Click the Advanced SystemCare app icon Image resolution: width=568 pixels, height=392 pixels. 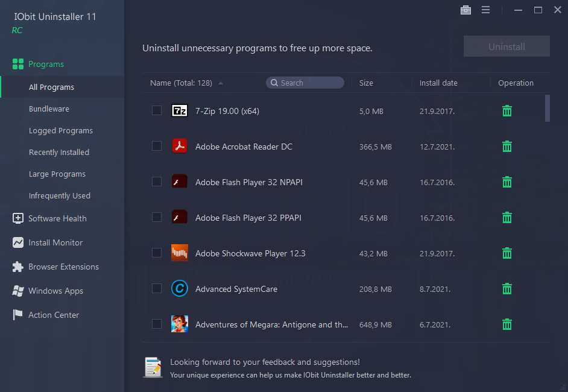[x=180, y=288]
